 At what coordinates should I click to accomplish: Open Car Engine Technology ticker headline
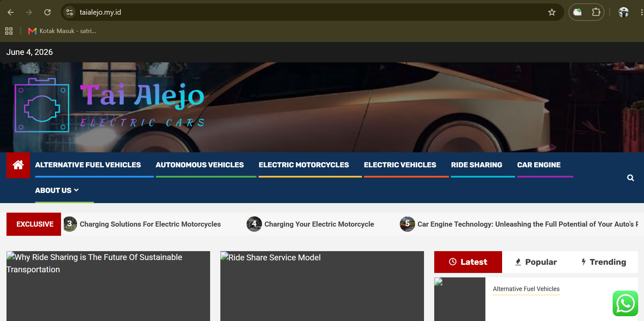(x=528, y=224)
